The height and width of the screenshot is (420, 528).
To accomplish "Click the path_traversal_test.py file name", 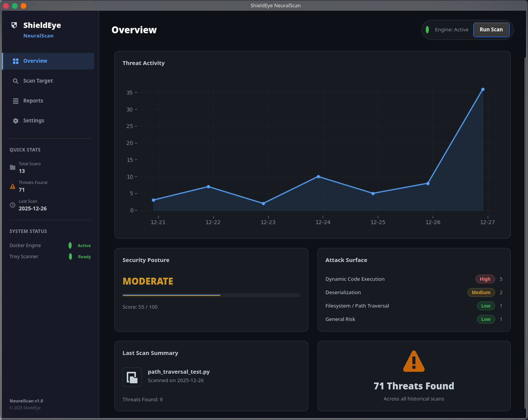I will (179, 372).
